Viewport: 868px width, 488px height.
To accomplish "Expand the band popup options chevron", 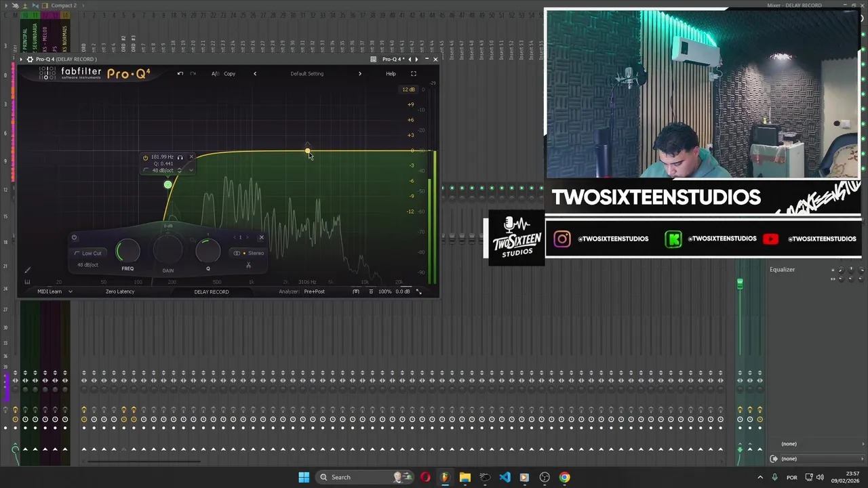I will click(191, 170).
